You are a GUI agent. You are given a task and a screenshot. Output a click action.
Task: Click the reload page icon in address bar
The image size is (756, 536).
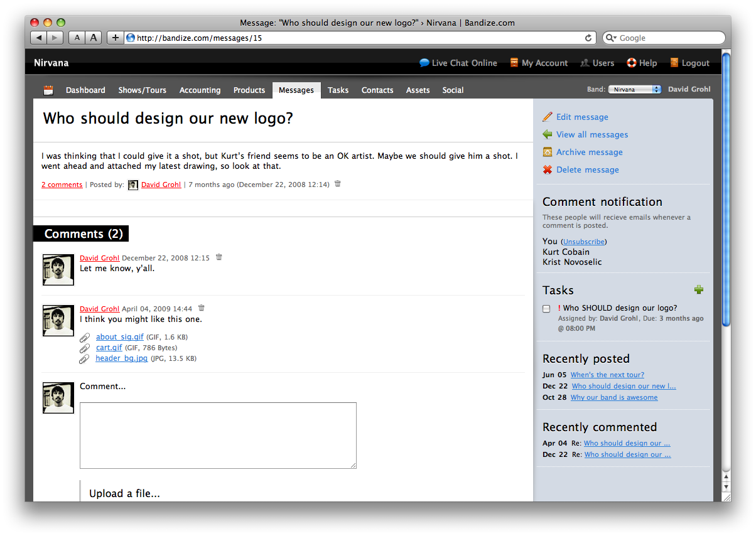point(588,38)
